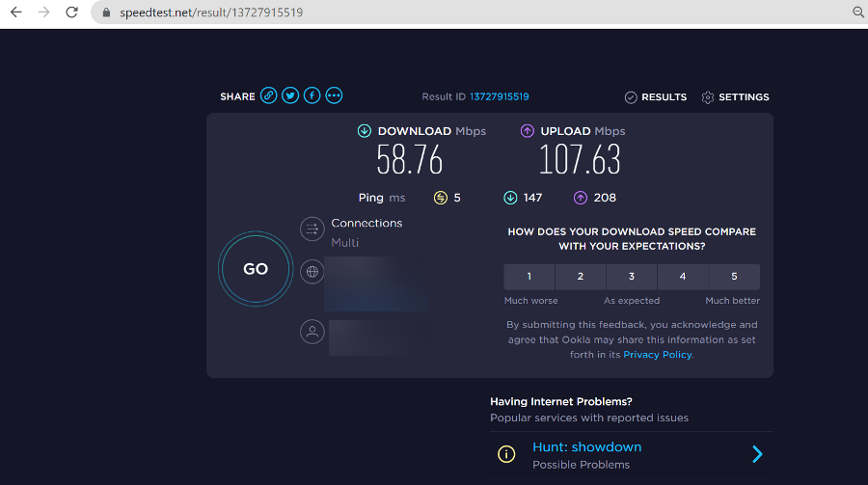Click the Ping ms label

pyautogui.click(x=382, y=198)
